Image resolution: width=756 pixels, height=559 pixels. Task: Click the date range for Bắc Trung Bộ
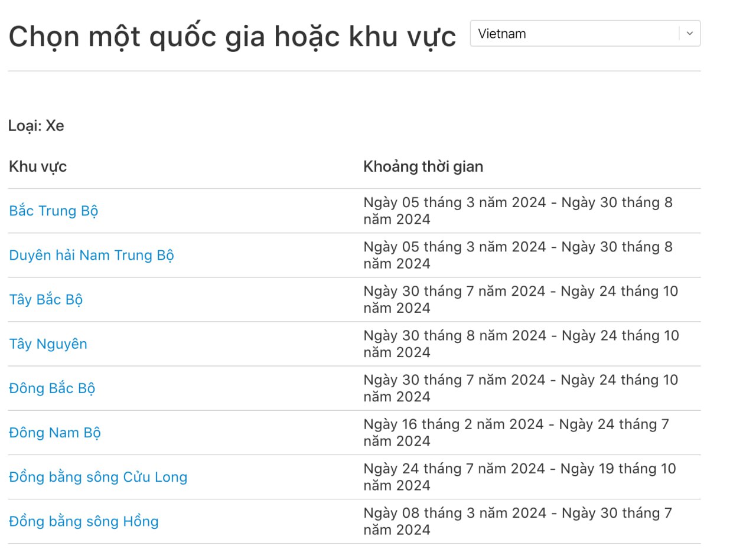[x=518, y=211]
